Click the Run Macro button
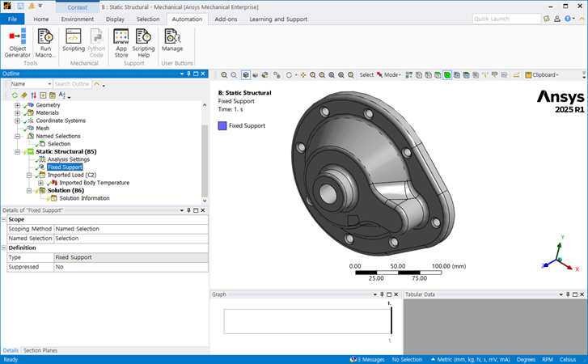588x364 pixels. pos(45,43)
